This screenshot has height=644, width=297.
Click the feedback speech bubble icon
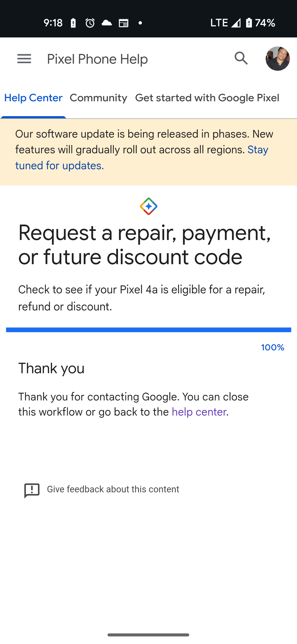pyautogui.click(x=32, y=490)
